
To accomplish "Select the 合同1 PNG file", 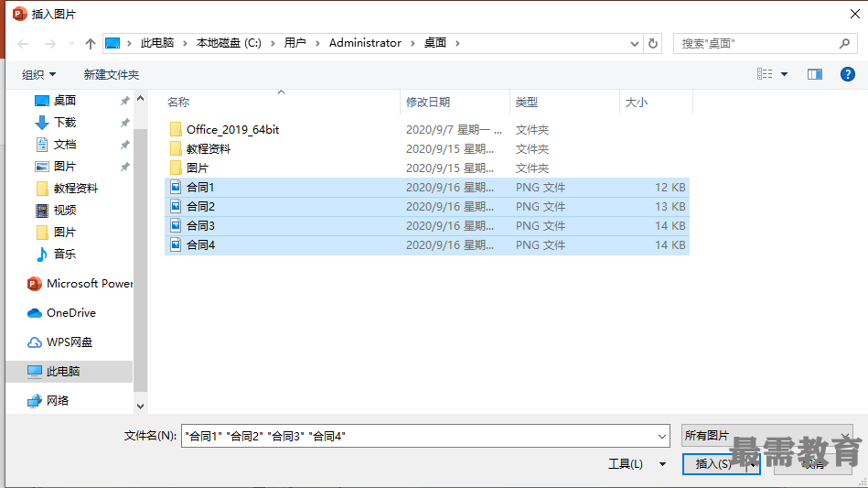I will pos(427,187).
